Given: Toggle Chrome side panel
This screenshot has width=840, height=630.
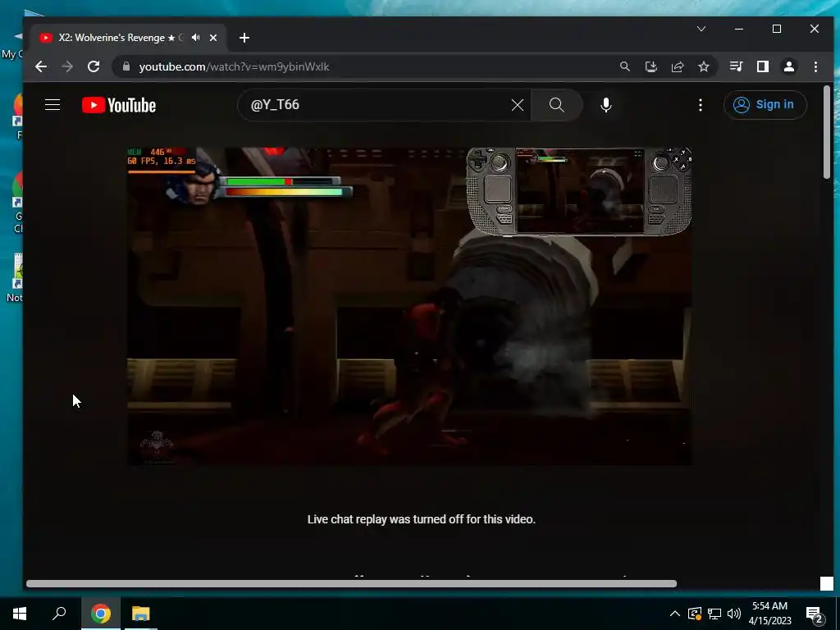Looking at the screenshot, I should 762,66.
